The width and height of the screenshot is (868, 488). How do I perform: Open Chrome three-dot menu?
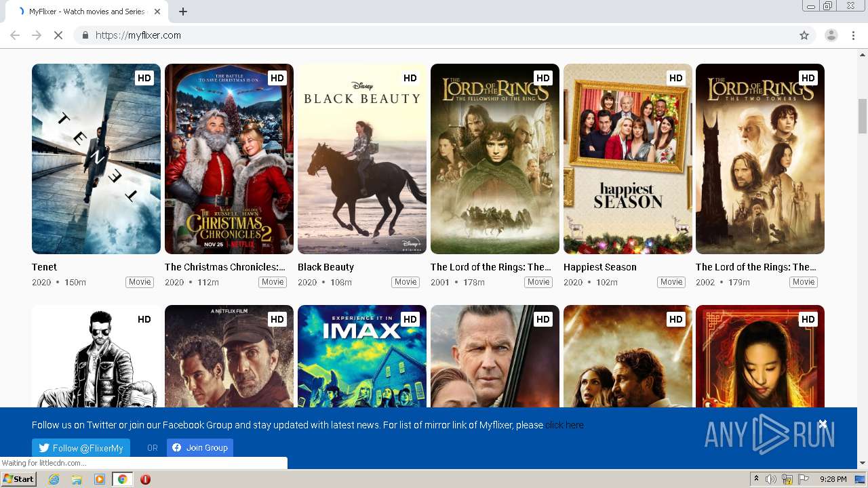click(853, 35)
